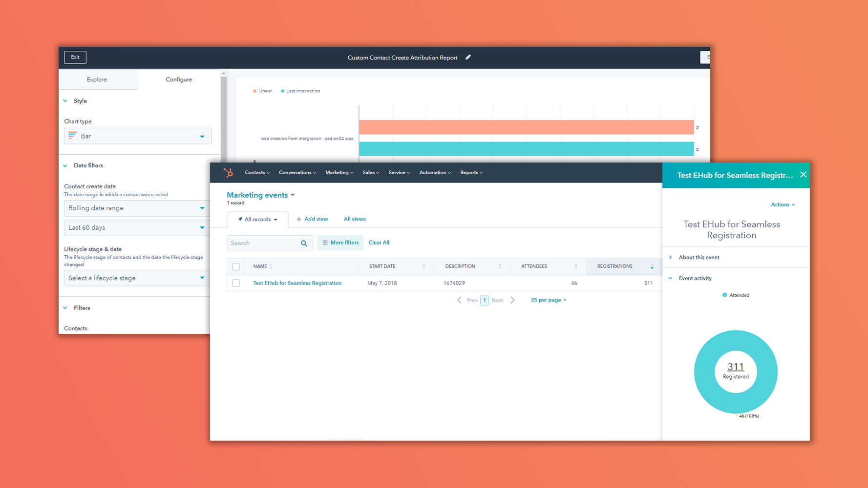Click the pencil edit icon beside report title

point(468,57)
